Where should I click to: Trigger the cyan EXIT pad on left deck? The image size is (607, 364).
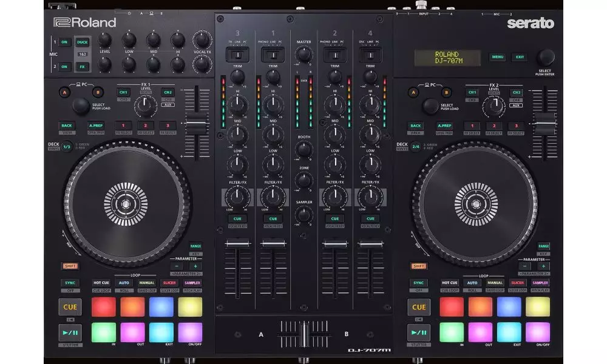click(161, 332)
